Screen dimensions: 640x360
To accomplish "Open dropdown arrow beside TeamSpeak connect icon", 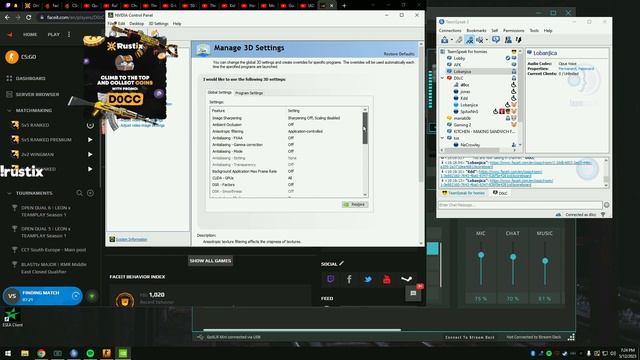I will [x=451, y=40].
